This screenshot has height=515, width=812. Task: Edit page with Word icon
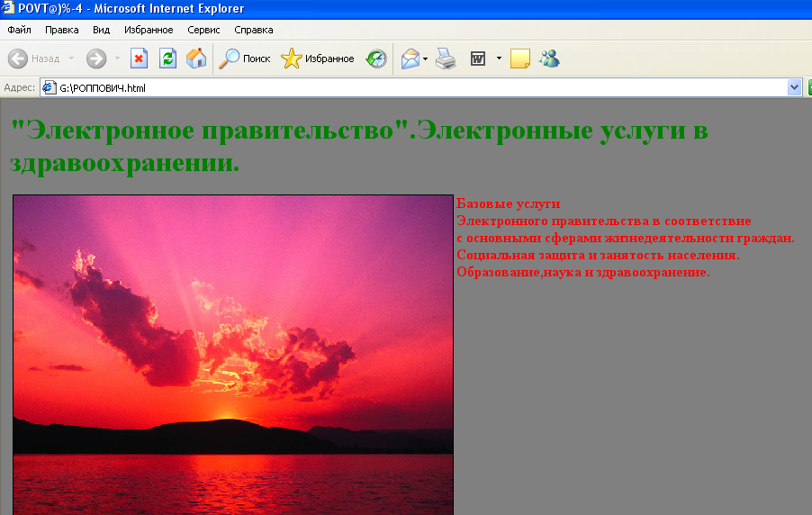click(477, 59)
